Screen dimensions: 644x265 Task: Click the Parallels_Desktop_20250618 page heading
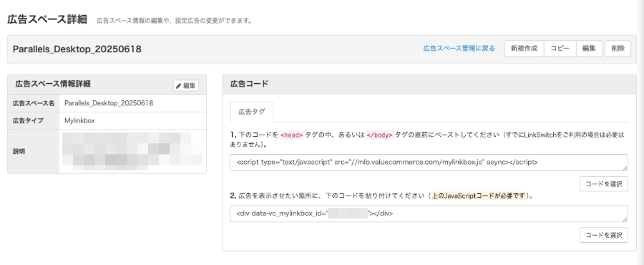77,49
